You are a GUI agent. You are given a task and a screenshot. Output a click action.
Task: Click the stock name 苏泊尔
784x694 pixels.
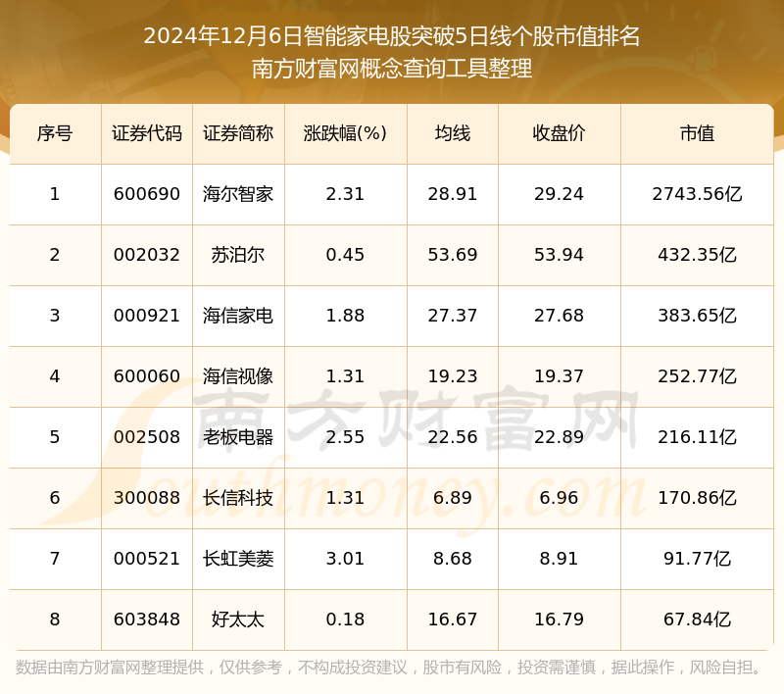(238, 255)
